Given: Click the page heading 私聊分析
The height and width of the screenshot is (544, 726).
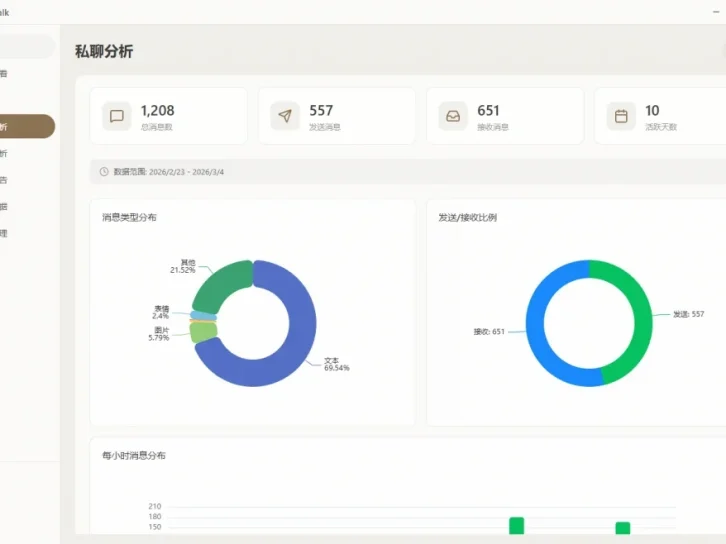Looking at the screenshot, I should (x=104, y=51).
